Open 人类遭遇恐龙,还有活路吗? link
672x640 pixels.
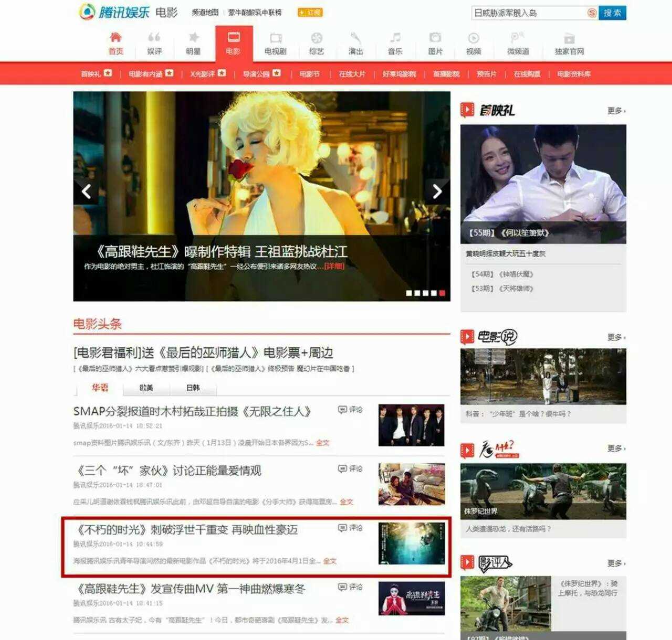[x=508, y=529]
